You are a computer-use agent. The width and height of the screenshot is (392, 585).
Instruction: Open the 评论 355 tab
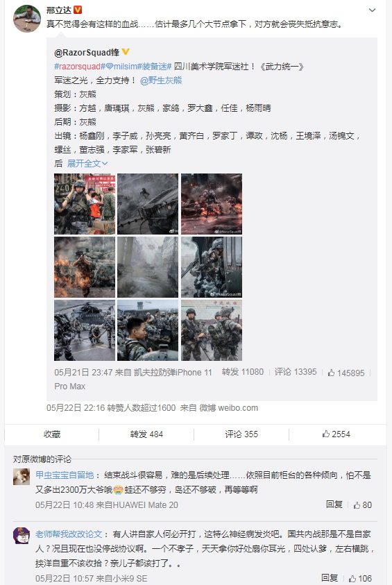click(241, 434)
